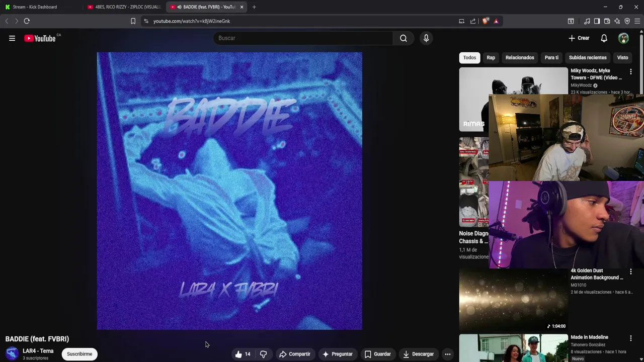Click the BADDIE video player
The height and width of the screenshot is (362, 644).
pyautogui.click(x=229, y=191)
